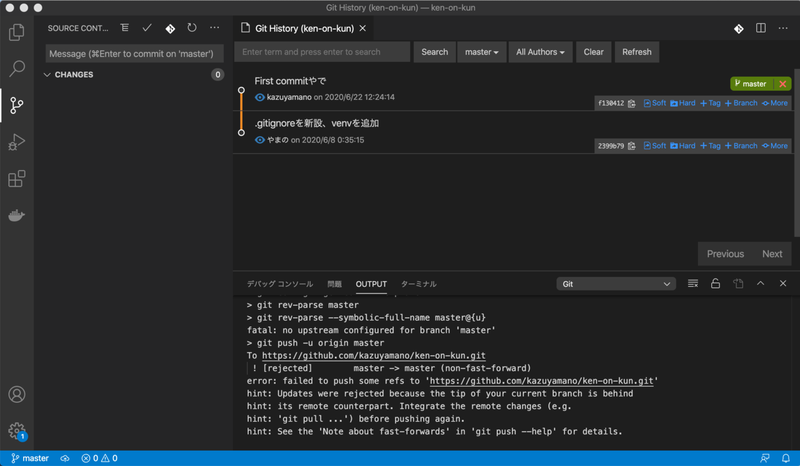The width and height of the screenshot is (800, 466).
Task: Add Tag to commit f130412
Action: click(x=710, y=103)
